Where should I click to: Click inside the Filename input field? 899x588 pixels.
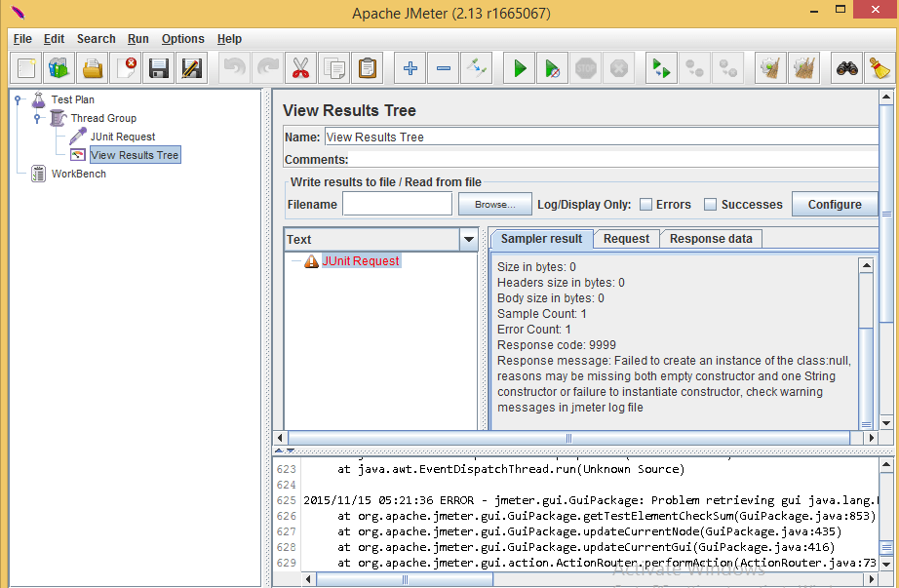(x=396, y=204)
